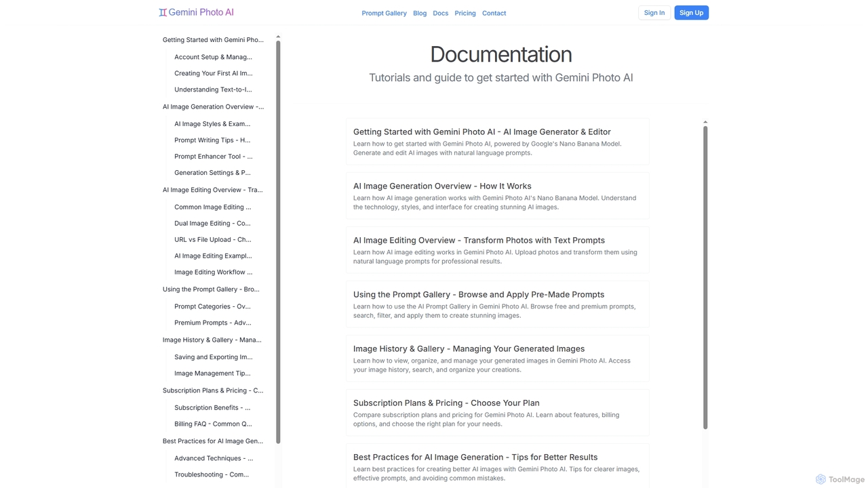Click the document list scrollbar thumb
Viewport: 868px width, 488px height.
point(705,277)
